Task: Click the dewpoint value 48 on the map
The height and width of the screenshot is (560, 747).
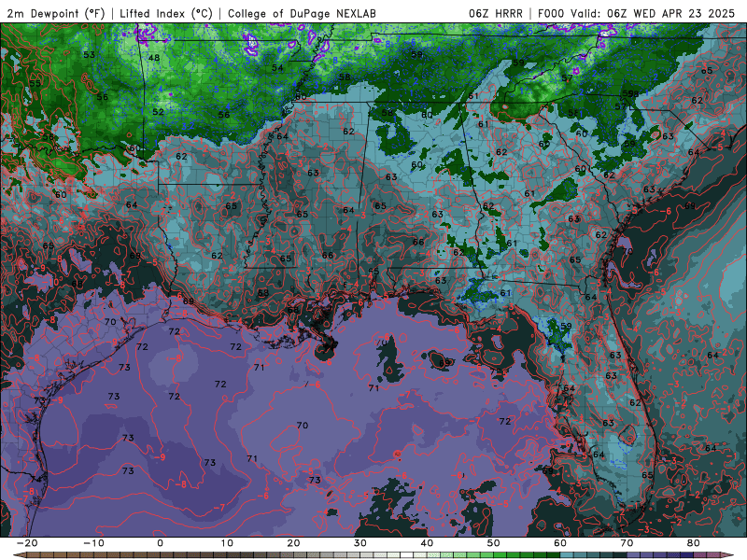Action: (154, 58)
